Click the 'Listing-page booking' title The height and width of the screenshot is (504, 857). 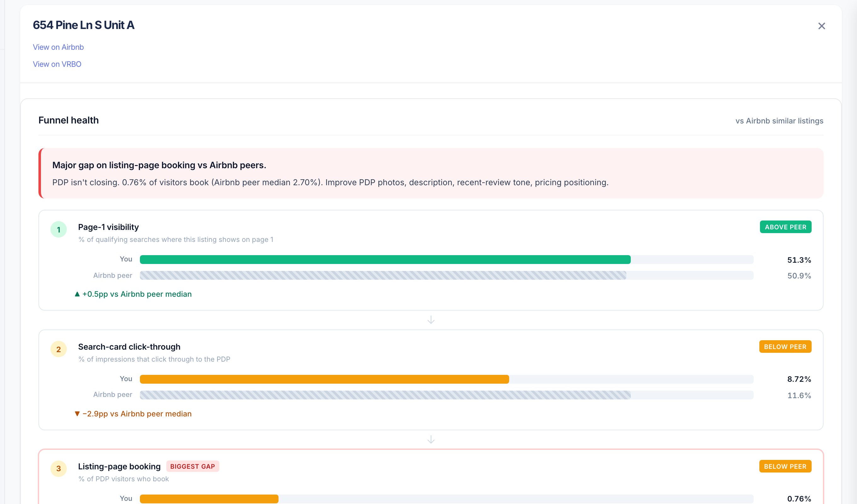(x=119, y=467)
